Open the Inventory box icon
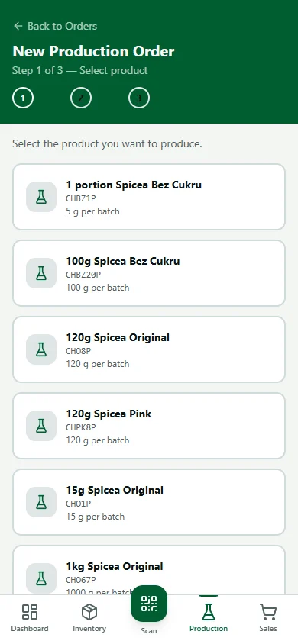 (89, 611)
